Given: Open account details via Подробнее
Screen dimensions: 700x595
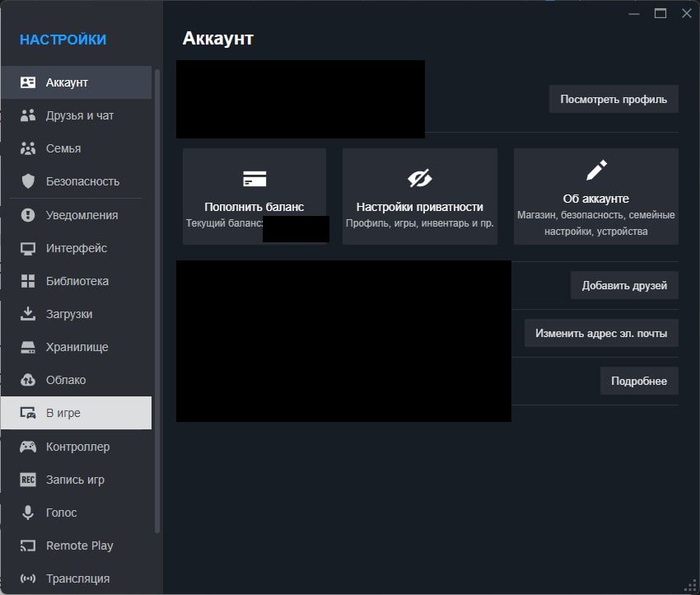Looking at the screenshot, I should pos(639,381).
